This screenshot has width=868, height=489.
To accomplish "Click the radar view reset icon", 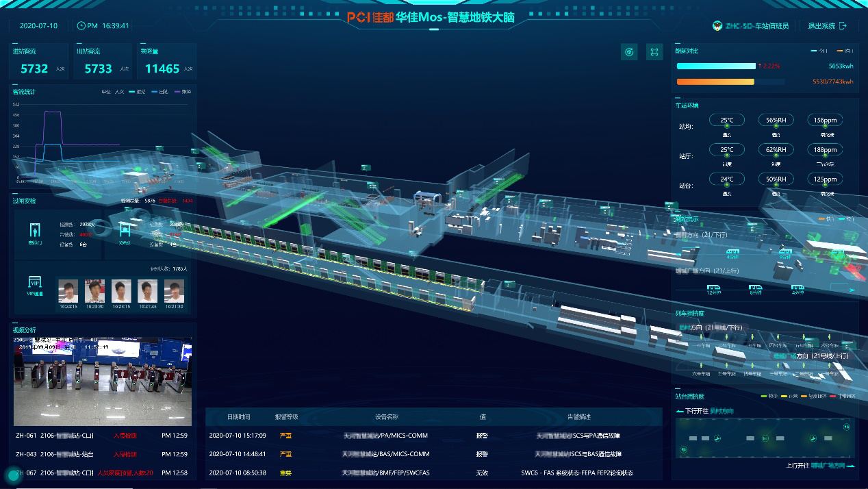I will [x=629, y=52].
